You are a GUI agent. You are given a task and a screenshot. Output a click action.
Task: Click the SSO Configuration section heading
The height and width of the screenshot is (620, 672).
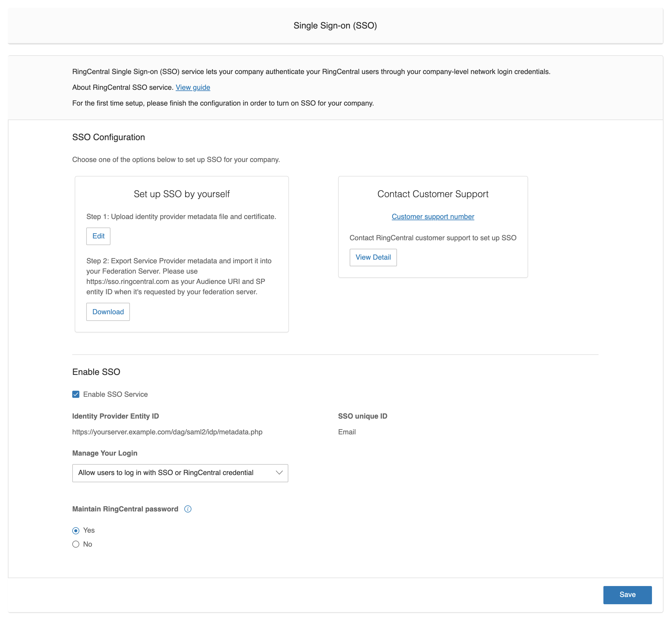[108, 137]
